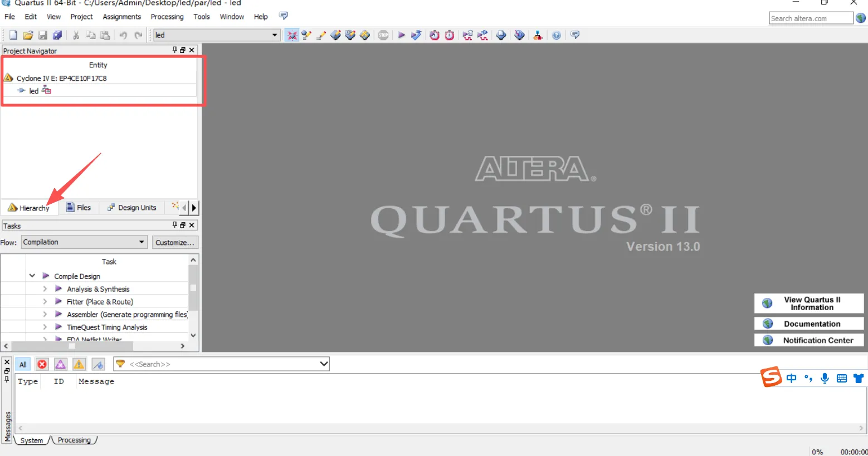Click the Analysis and Synthesis toolbar icon
Viewport: 868px width, 456px height.
pos(416,35)
